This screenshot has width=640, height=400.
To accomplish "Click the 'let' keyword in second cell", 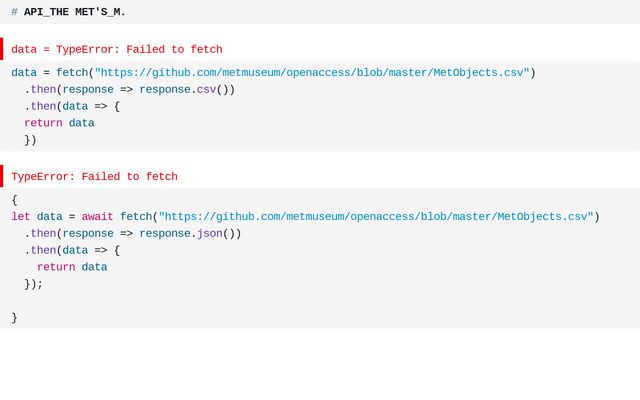I will click(21, 216).
